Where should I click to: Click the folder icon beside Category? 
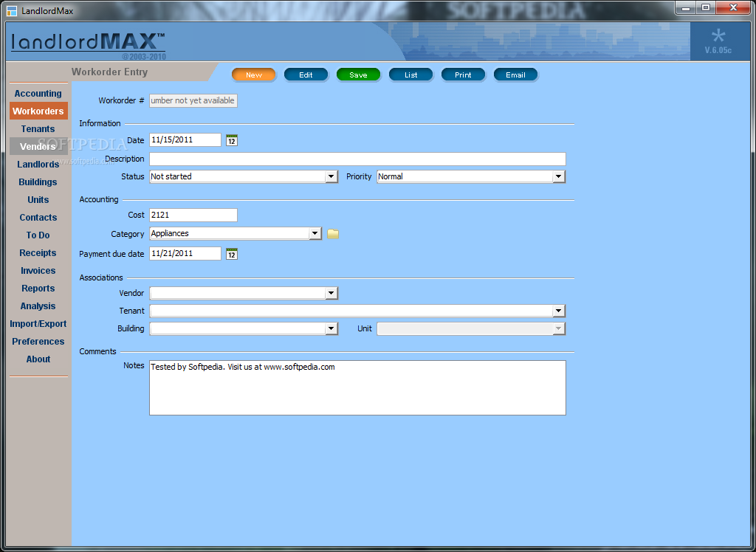(333, 234)
